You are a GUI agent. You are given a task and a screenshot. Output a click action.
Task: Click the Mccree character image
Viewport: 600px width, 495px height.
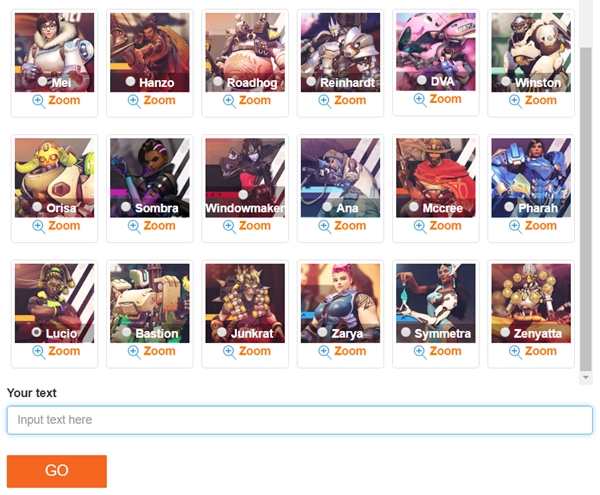coord(435,178)
